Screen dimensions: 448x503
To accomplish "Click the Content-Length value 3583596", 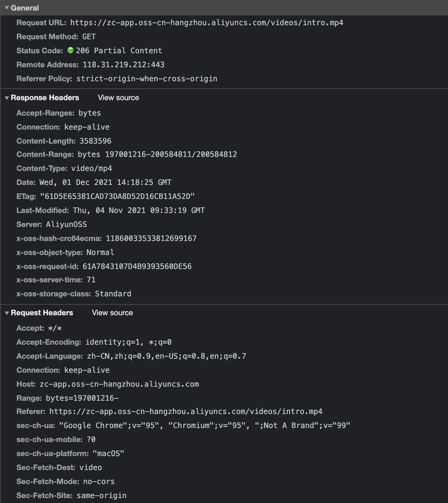I will 95,141.
